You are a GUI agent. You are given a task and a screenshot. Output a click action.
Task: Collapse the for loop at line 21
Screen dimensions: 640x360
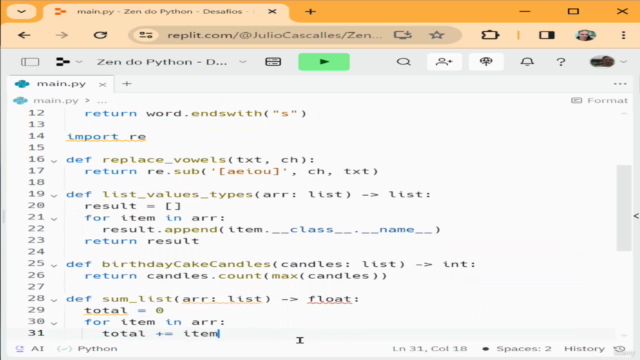[54, 219]
